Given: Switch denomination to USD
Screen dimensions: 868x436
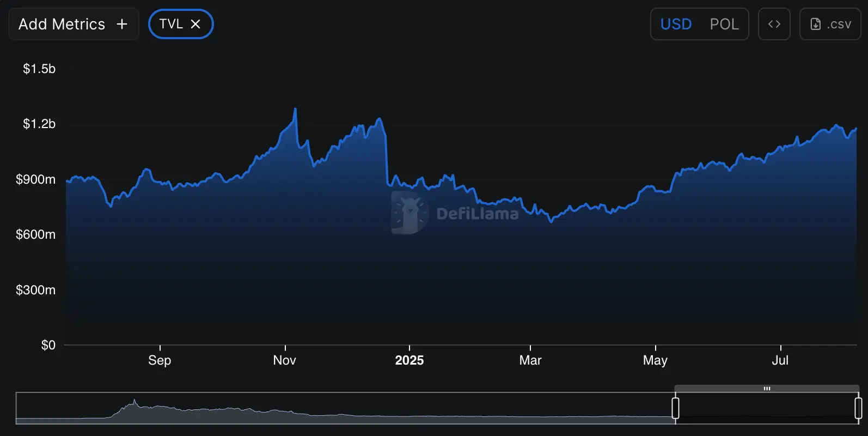Looking at the screenshot, I should [676, 24].
